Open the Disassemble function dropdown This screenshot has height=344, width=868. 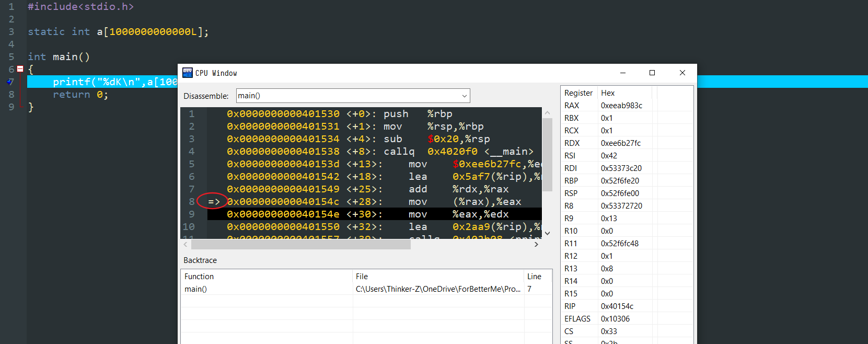pyautogui.click(x=464, y=96)
